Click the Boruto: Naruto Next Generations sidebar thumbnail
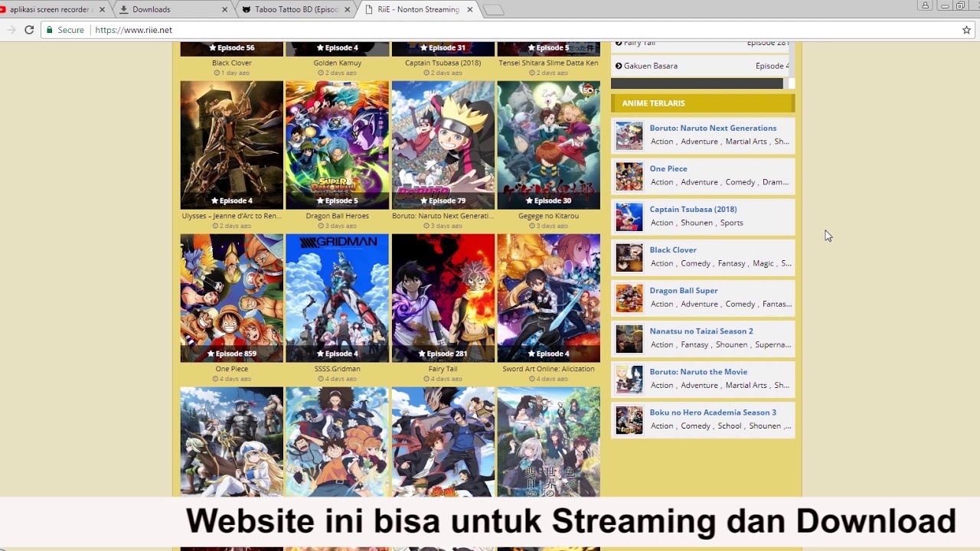 click(x=629, y=135)
